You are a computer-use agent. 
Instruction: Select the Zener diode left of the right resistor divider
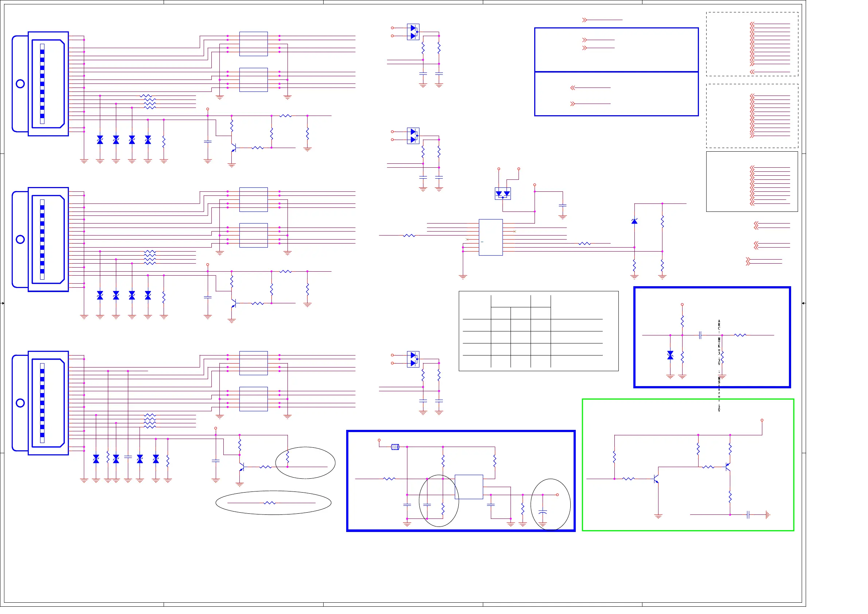click(634, 221)
